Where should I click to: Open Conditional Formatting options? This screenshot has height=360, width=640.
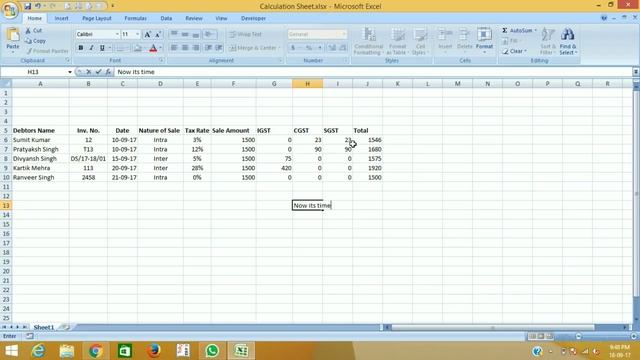click(x=368, y=41)
